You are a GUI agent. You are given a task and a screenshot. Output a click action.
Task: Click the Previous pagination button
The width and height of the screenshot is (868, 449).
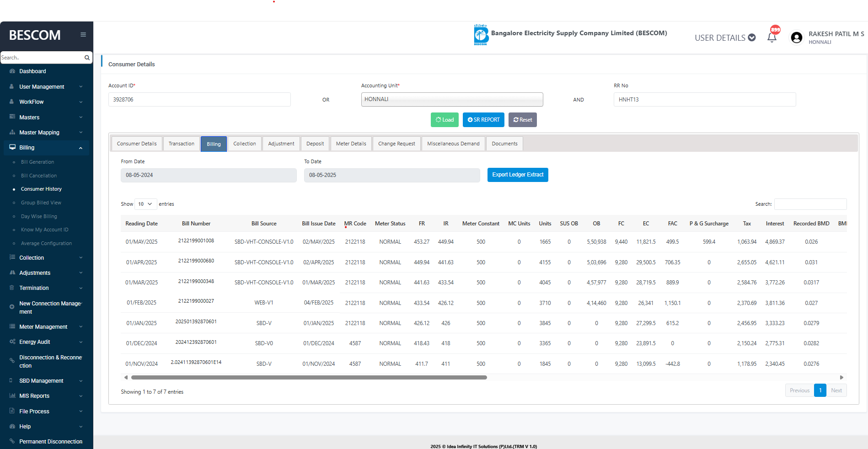(x=799, y=390)
